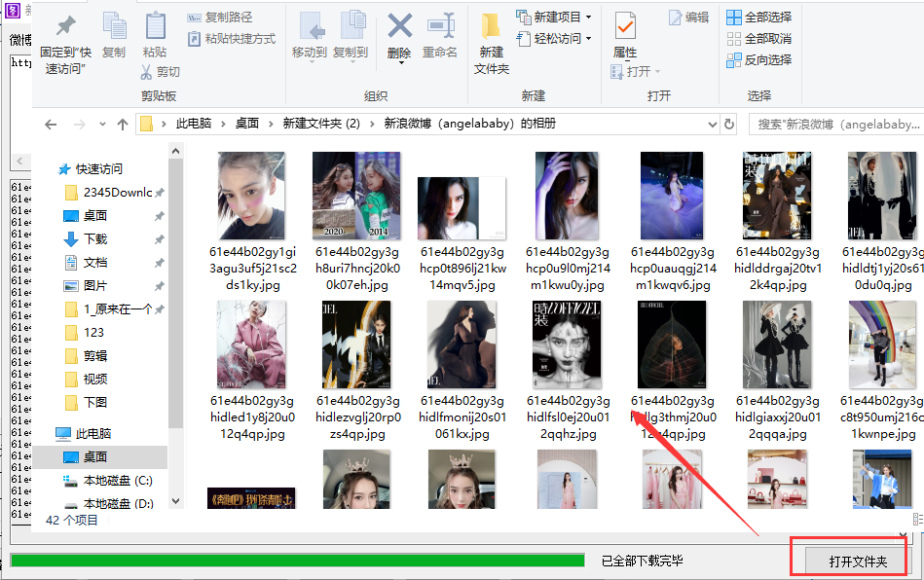Screen dimensions: 924x580
Task: Select Copy path option
Action: coord(220,18)
